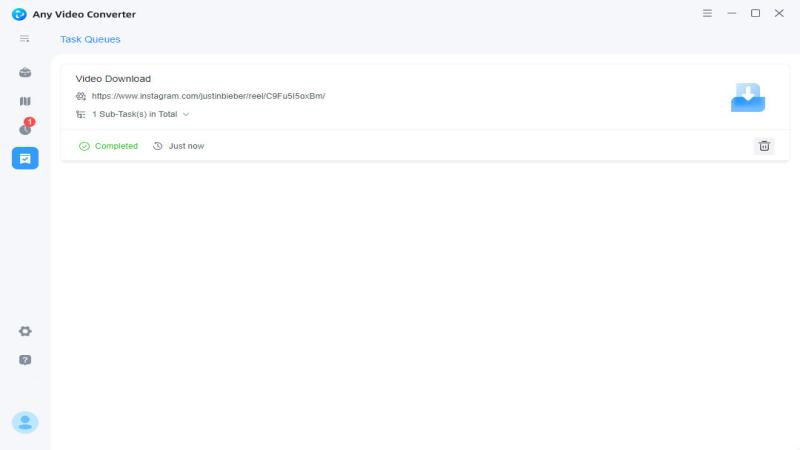Click the clock icon beside Just now

[158, 146]
